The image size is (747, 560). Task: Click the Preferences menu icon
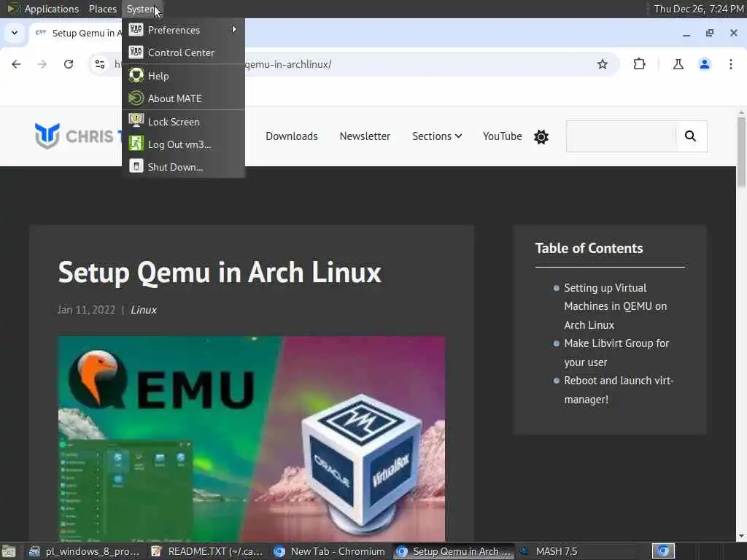[136, 29]
